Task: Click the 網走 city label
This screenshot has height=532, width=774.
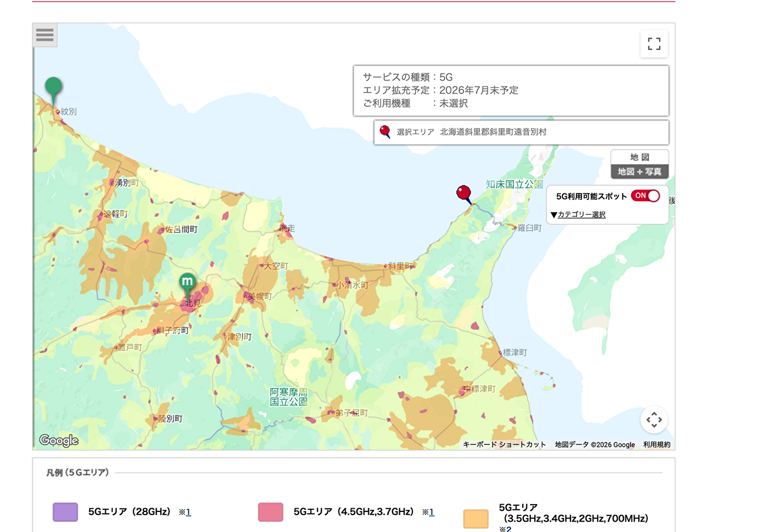Action: (x=287, y=228)
